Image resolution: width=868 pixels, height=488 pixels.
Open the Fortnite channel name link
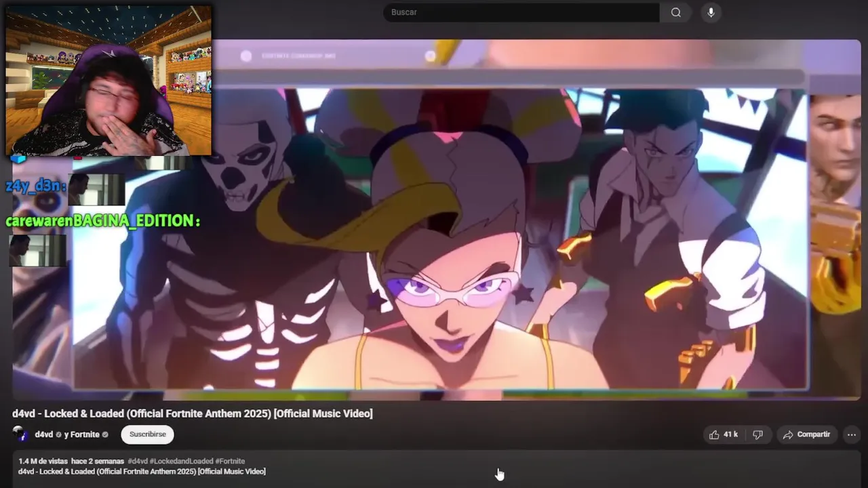pyautogui.click(x=85, y=434)
